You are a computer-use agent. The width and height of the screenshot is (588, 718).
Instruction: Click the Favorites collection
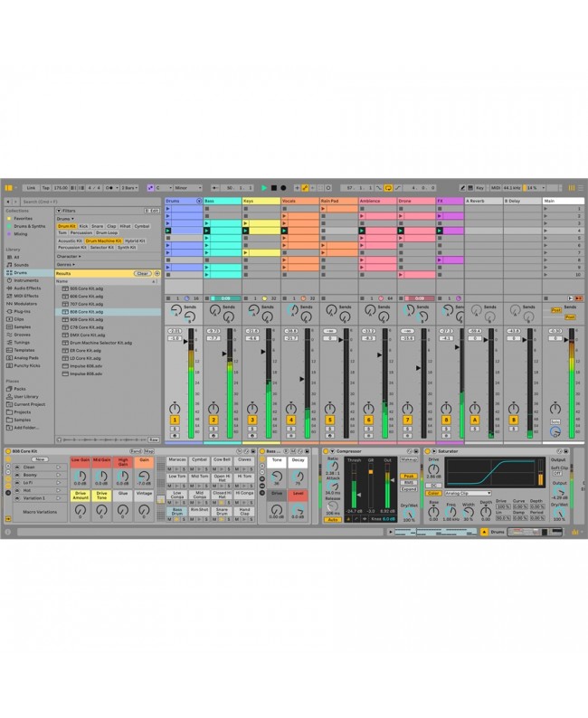click(23, 219)
